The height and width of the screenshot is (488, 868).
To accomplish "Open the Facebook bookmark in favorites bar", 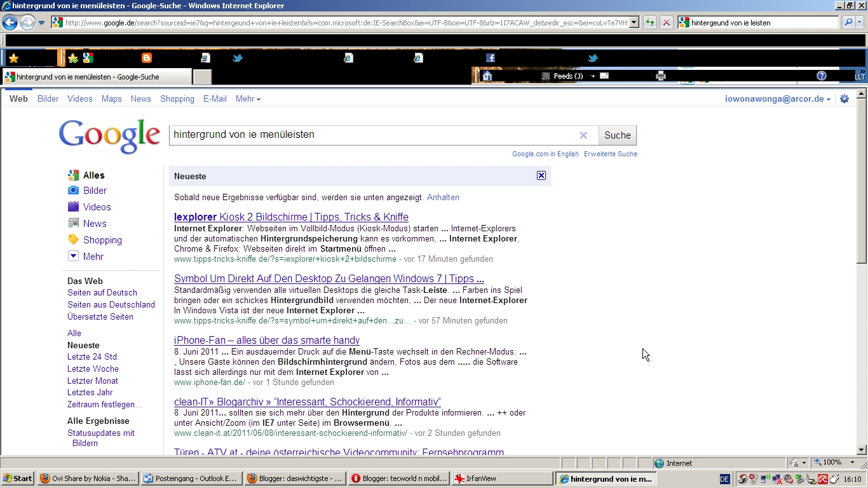I will click(x=490, y=58).
